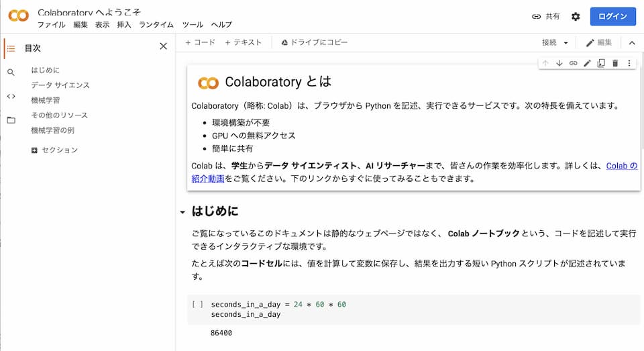The height and width of the screenshot is (351, 644).
Task: Open the table of contents sidebar icon
Action: click(11, 48)
